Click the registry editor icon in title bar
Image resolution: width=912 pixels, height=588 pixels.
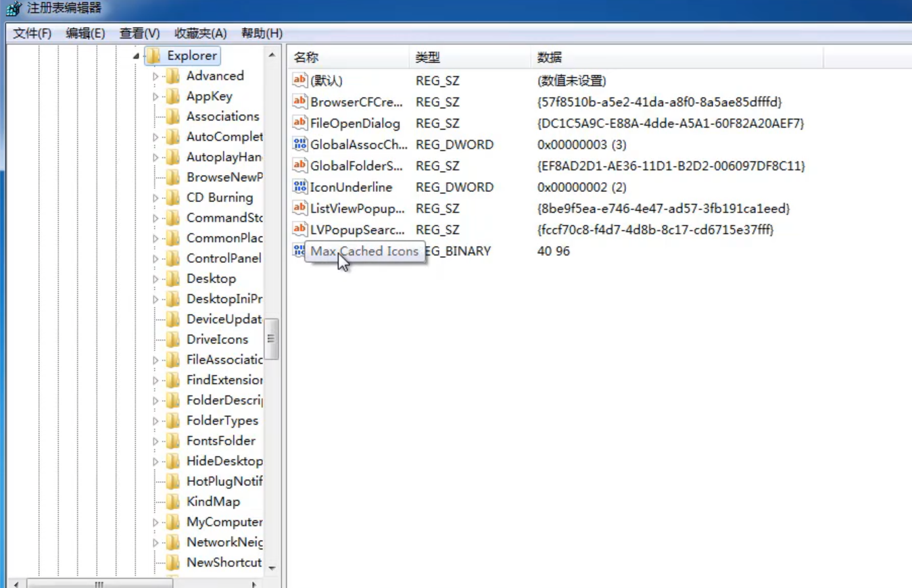click(14, 9)
